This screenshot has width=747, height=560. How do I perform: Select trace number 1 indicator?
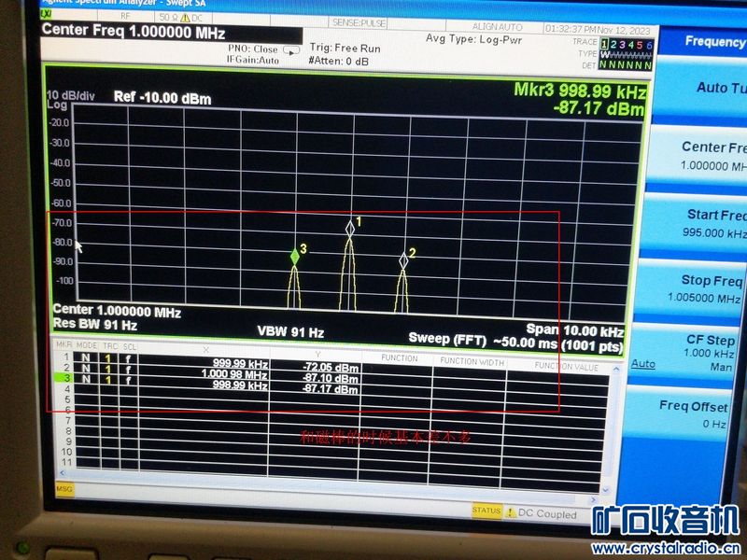(604, 44)
